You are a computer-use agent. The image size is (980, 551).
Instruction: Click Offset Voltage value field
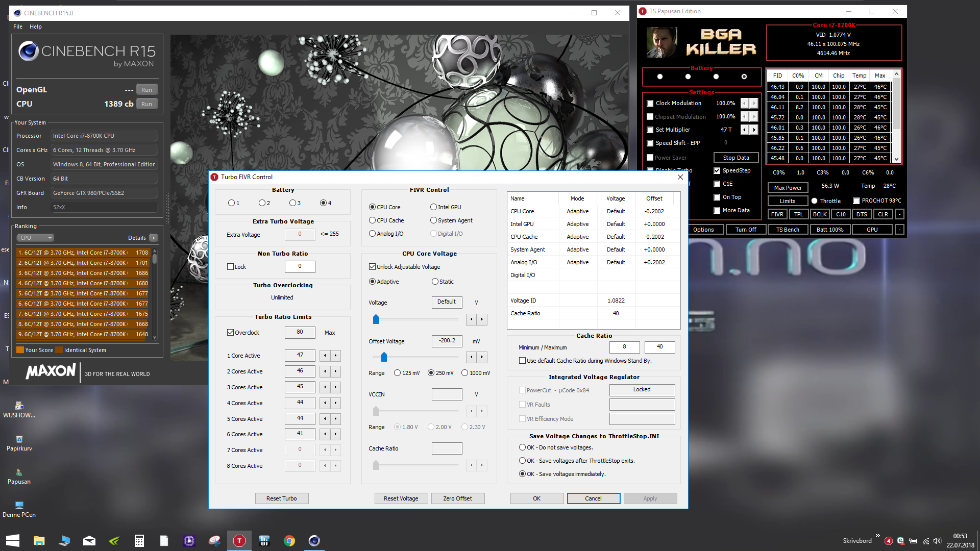tap(447, 341)
